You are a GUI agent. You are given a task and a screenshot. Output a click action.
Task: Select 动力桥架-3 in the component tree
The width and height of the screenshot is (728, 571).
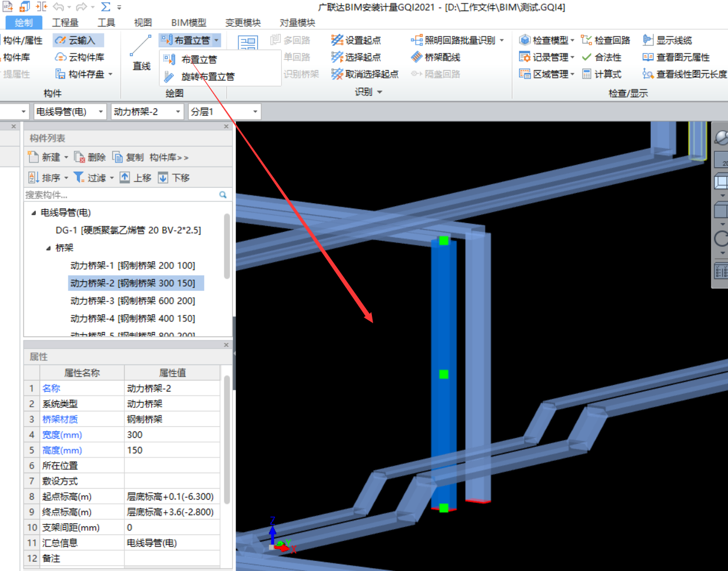[132, 301]
